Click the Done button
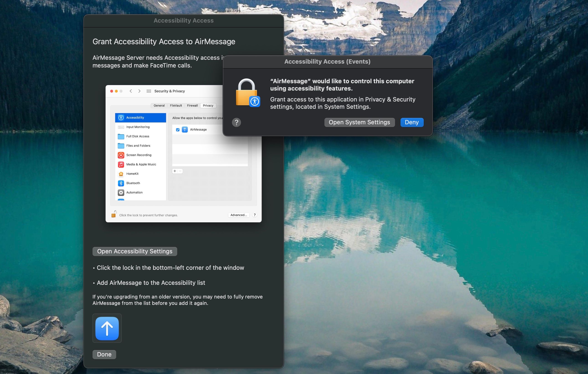Image resolution: width=588 pixels, height=374 pixels. click(104, 354)
